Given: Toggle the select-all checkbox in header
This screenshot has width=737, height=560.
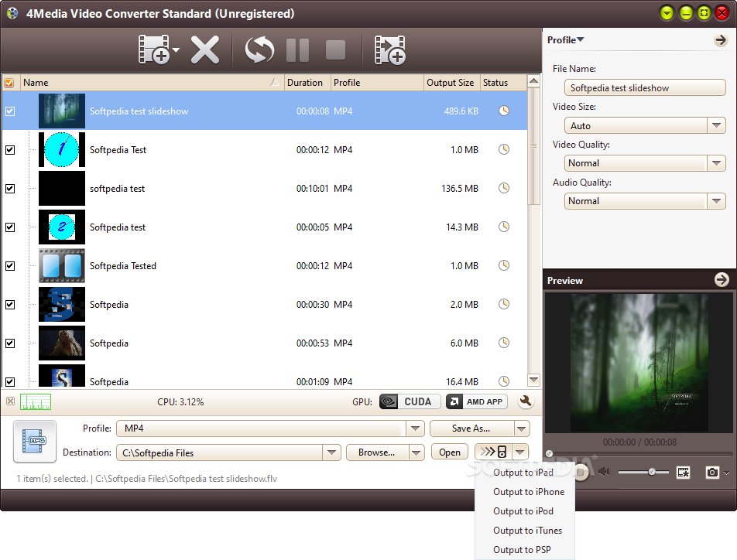Looking at the screenshot, I should 9,83.
